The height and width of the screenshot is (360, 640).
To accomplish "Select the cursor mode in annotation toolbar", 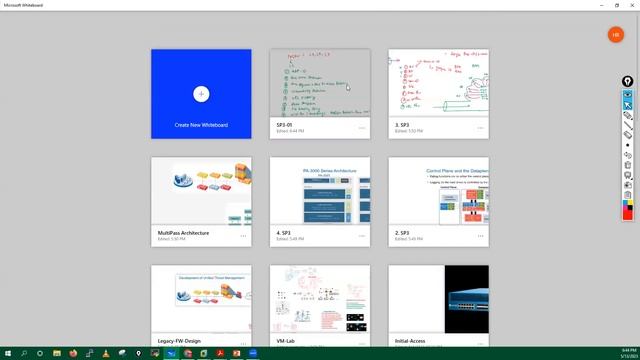I will click(x=627, y=105).
